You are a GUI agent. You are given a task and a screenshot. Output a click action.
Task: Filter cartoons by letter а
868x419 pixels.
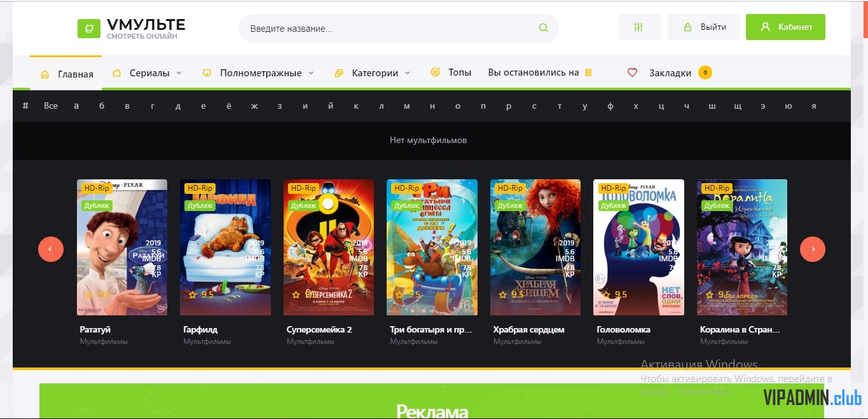point(76,106)
